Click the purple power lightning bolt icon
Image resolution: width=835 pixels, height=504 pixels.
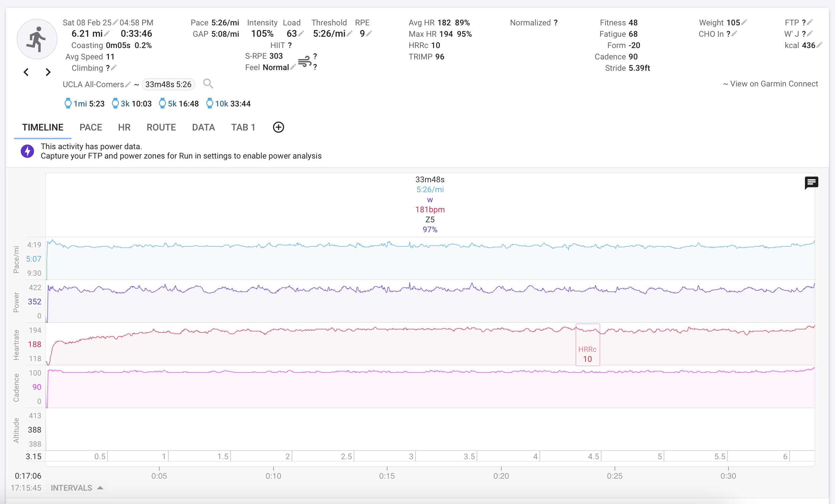27,151
